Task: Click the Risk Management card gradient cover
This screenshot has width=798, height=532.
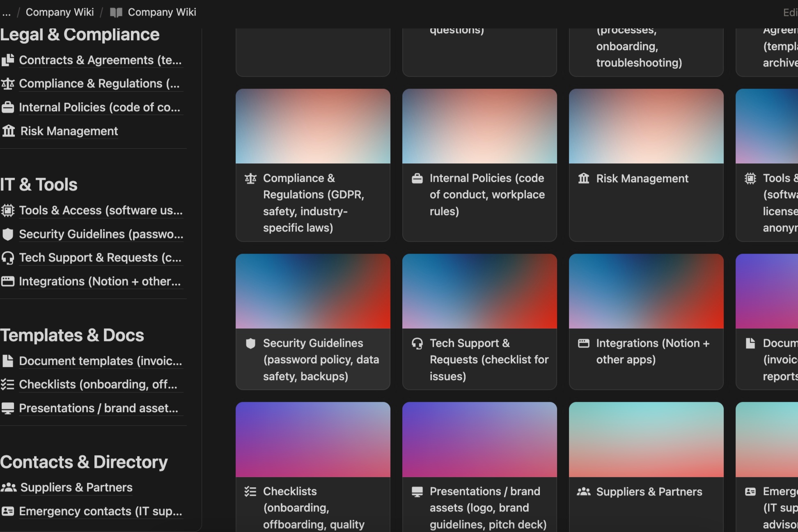Action: tap(646, 126)
